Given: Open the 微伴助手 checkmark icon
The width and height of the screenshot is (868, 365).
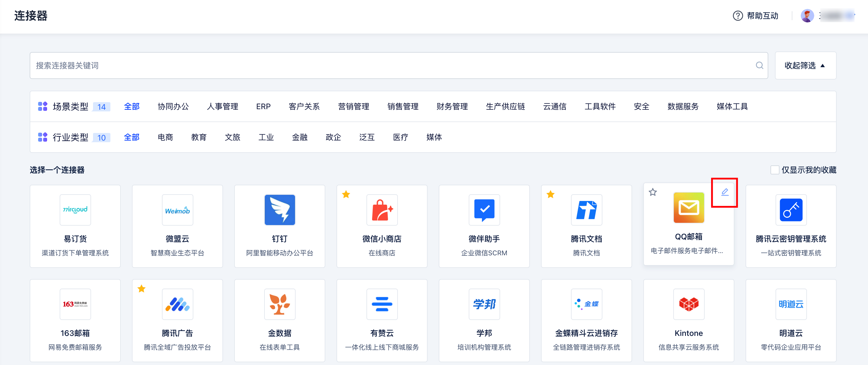Looking at the screenshot, I should pos(484,210).
